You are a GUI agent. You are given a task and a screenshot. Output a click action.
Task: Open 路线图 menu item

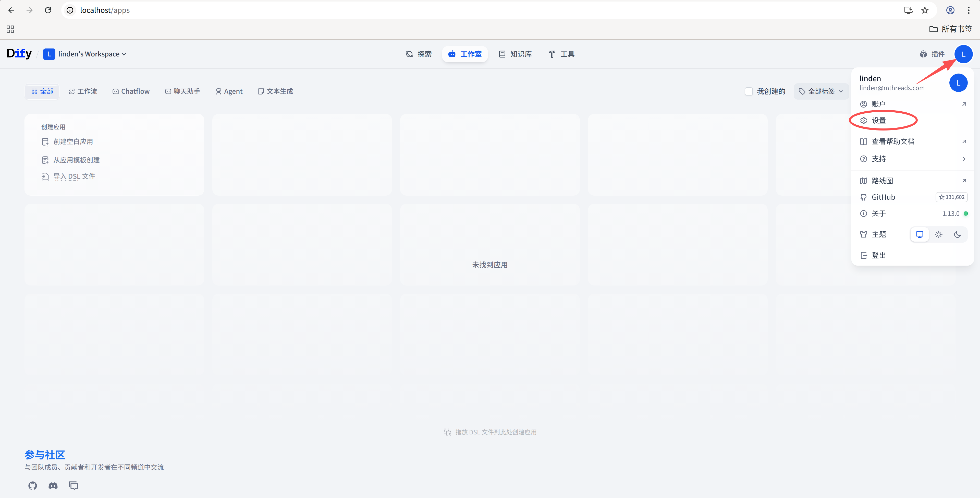coord(913,181)
